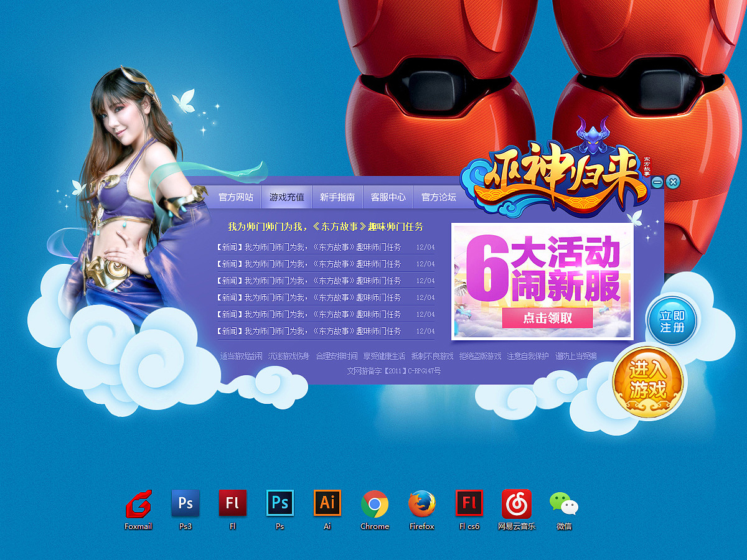Viewport: 747px width, 560px height.
Task: Click the 享受健康生活 footer text
Action: pyautogui.click(x=384, y=356)
